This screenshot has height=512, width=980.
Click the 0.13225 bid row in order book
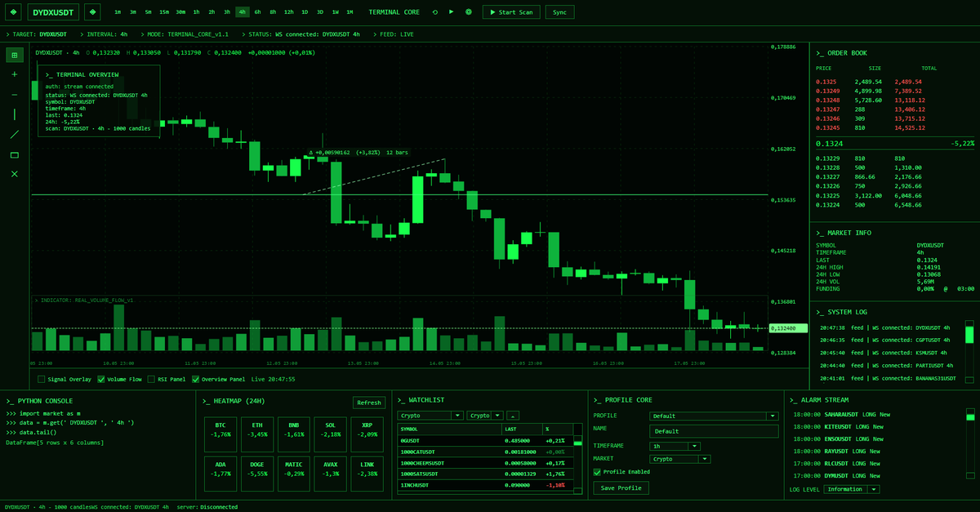(869, 196)
